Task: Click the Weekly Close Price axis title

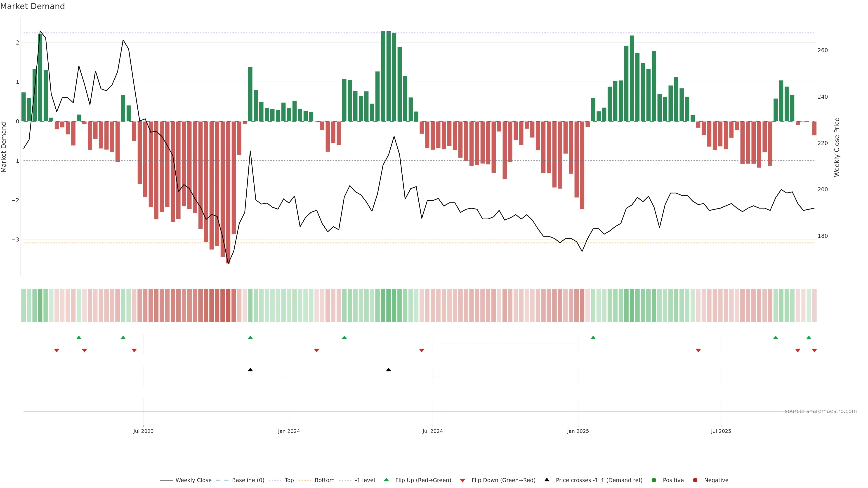Action: (x=837, y=147)
